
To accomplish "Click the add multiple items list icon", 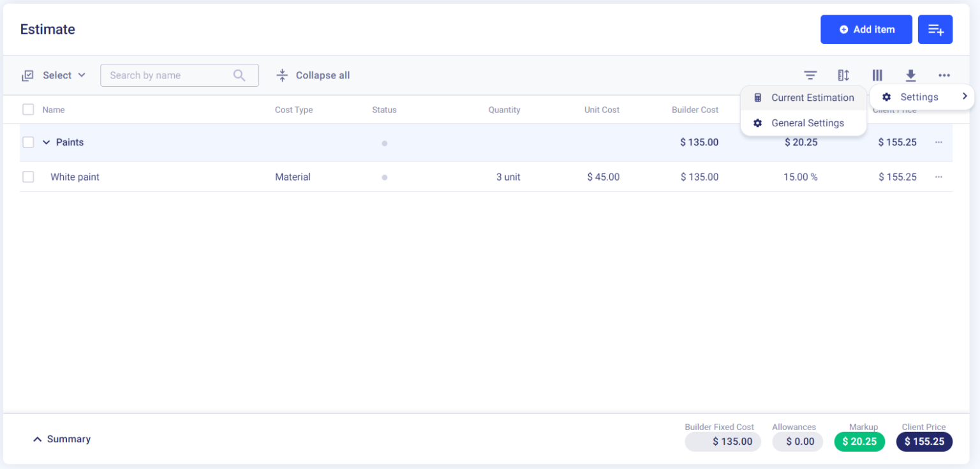I will 935,29.
